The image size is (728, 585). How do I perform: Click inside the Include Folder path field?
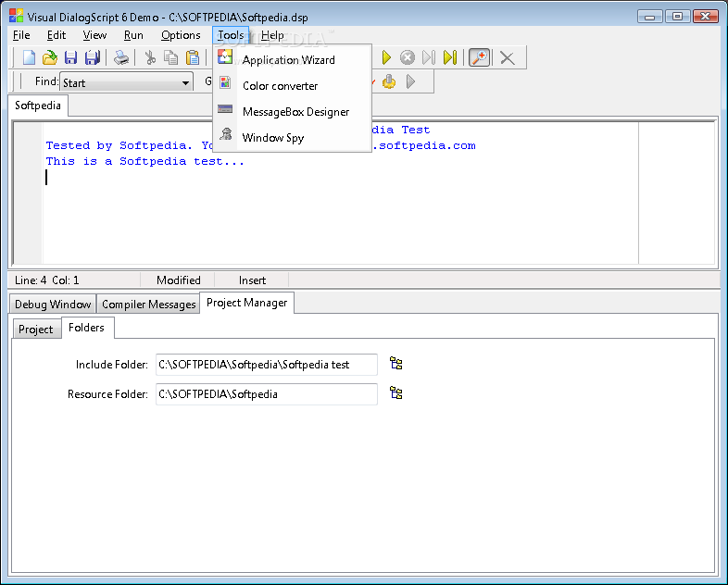[x=267, y=365]
